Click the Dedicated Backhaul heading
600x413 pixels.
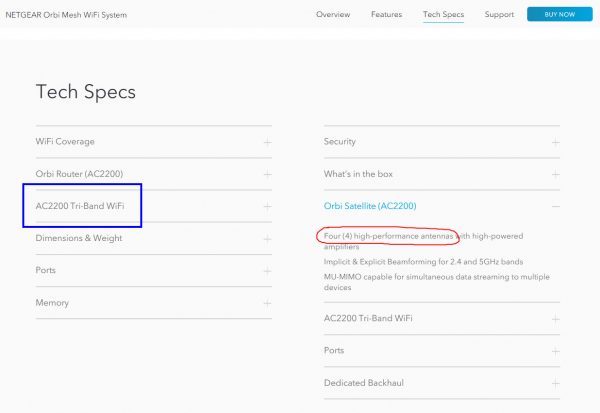point(364,383)
